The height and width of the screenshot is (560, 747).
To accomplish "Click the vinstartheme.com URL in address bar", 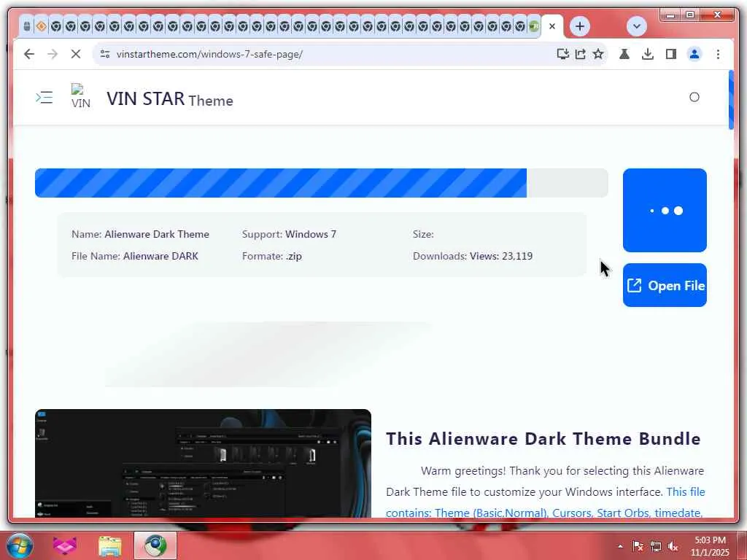I will (209, 54).
